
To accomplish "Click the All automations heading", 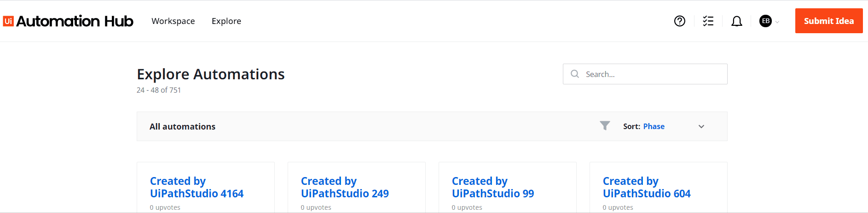I will [182, 126].
